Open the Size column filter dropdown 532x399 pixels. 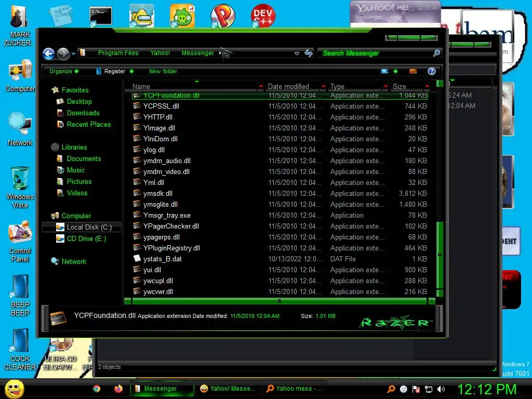(x=427, y=87)
